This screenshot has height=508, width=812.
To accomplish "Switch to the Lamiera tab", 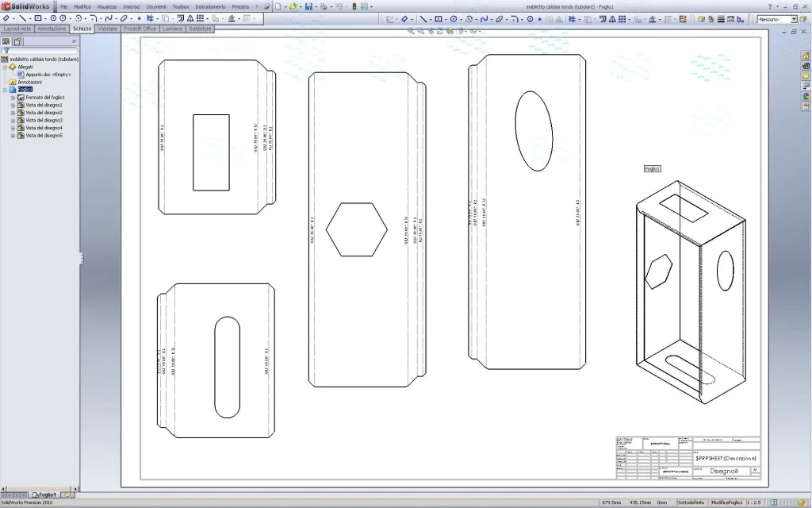I will [172, 29].
